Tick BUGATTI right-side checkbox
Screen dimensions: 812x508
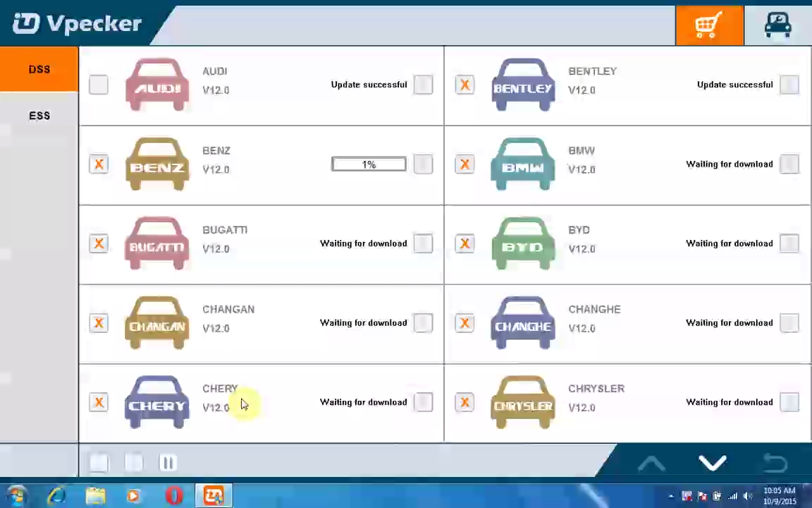423,243
